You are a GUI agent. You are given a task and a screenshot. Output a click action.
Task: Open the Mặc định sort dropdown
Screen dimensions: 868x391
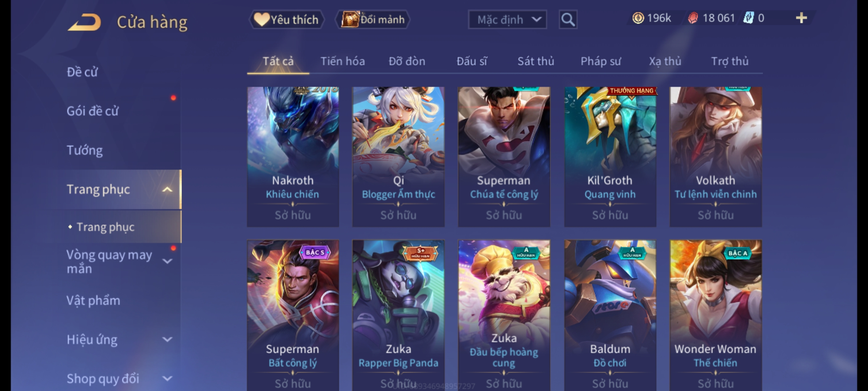[507, 20]
